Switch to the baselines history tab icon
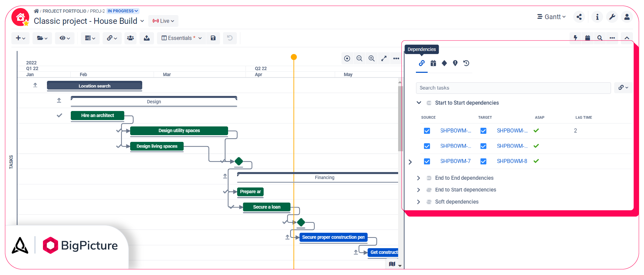The image size is (644, 275). coord(466,63)
